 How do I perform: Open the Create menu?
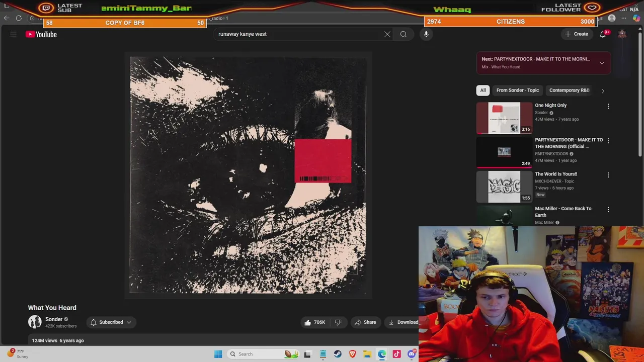point(577,34)
